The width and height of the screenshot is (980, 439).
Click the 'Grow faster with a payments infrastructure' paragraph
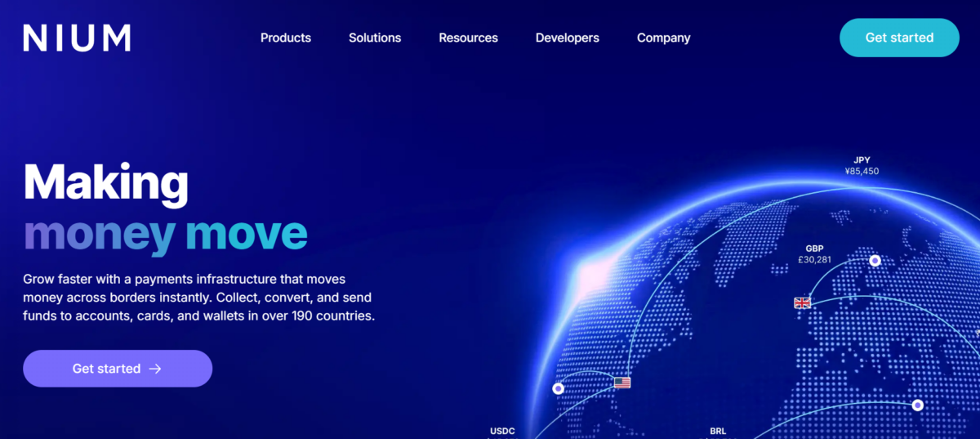coord(198,298)
